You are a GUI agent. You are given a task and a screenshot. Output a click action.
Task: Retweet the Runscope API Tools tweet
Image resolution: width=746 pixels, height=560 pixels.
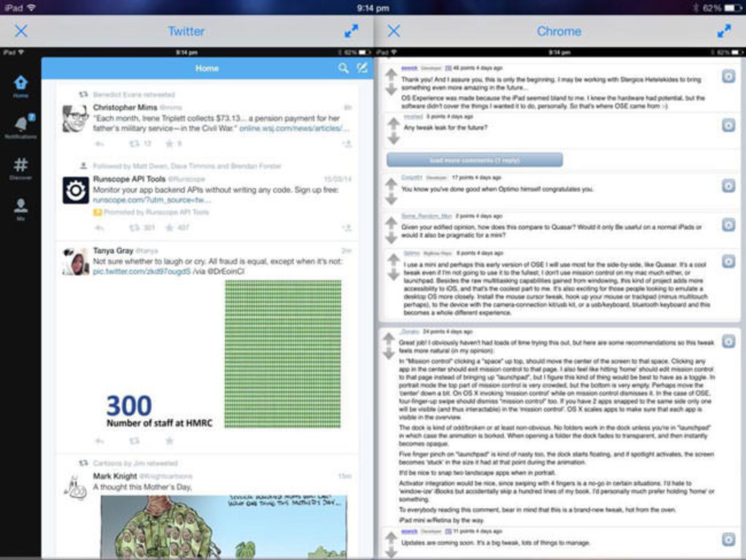[x=134, y=228]
